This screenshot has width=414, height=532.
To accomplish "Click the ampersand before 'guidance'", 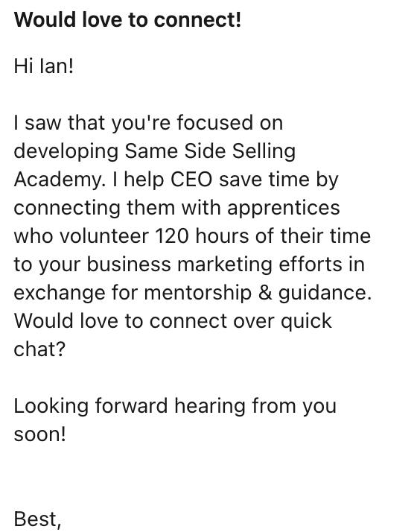I will [265, 293].
